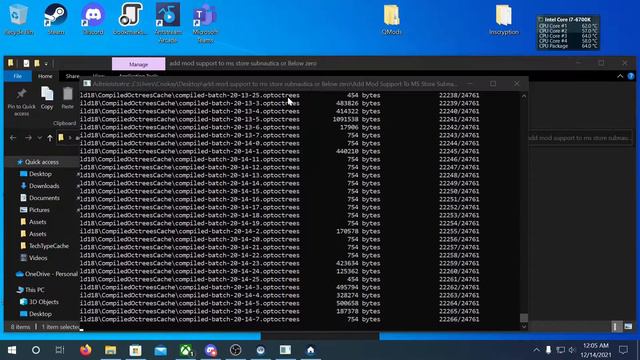Open File Explorer from the taskbar
The width and height of the screenshot is (640, 360).
tap(111, 350)
